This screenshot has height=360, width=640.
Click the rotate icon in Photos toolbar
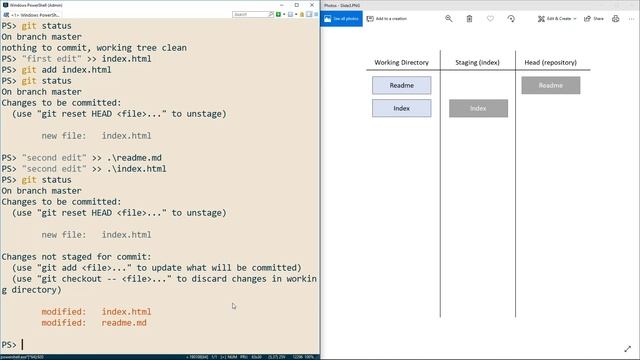click(511, 19)
